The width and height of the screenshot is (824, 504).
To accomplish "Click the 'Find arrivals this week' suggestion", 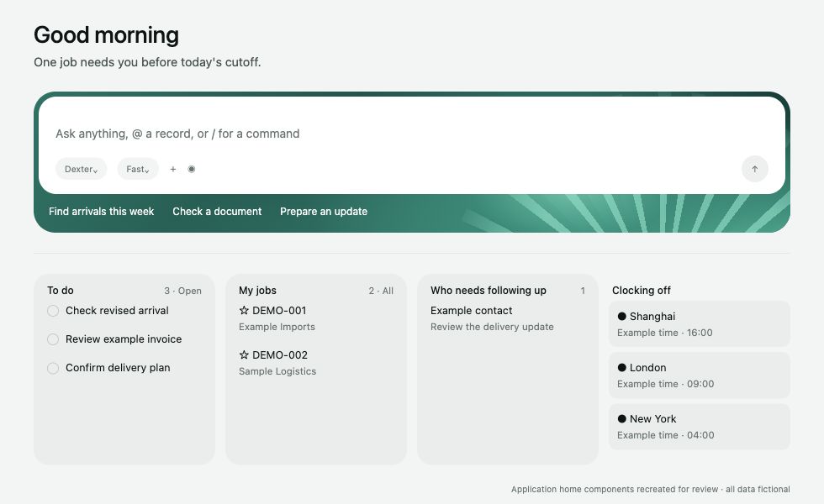I will tap(102, 212).
